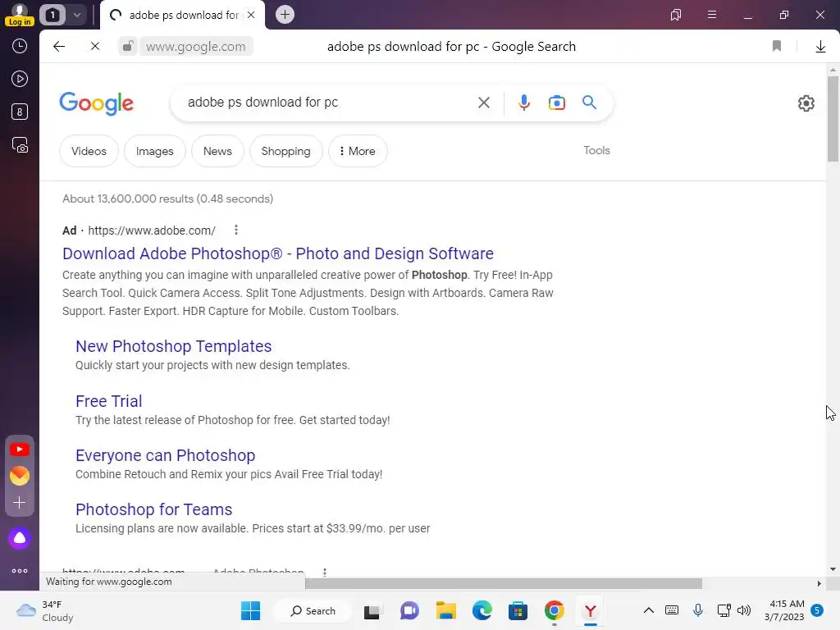Search by image with camera icon
The width and height of the screenshot is (840, 630).
point(557,103)
